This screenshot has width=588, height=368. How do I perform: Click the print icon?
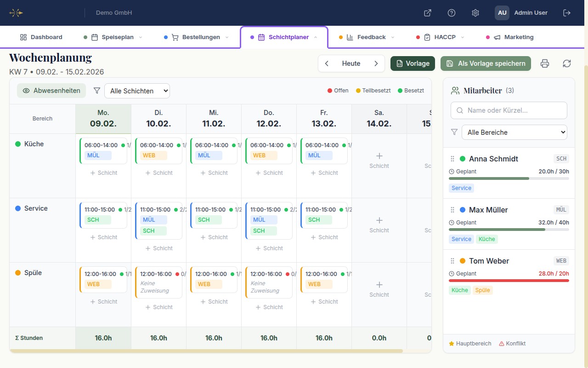click(x=545, y=63)
